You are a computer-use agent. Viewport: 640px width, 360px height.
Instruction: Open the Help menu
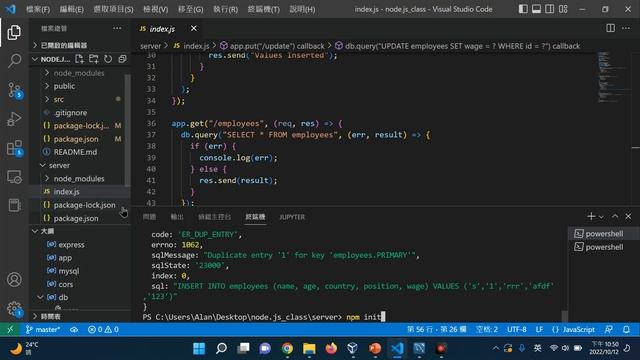(302, 9)
